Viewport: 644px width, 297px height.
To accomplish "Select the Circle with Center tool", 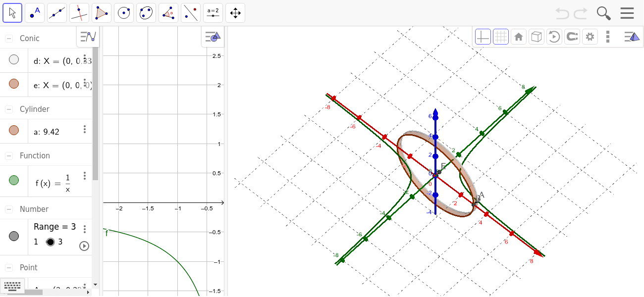I will click(123, 12).
